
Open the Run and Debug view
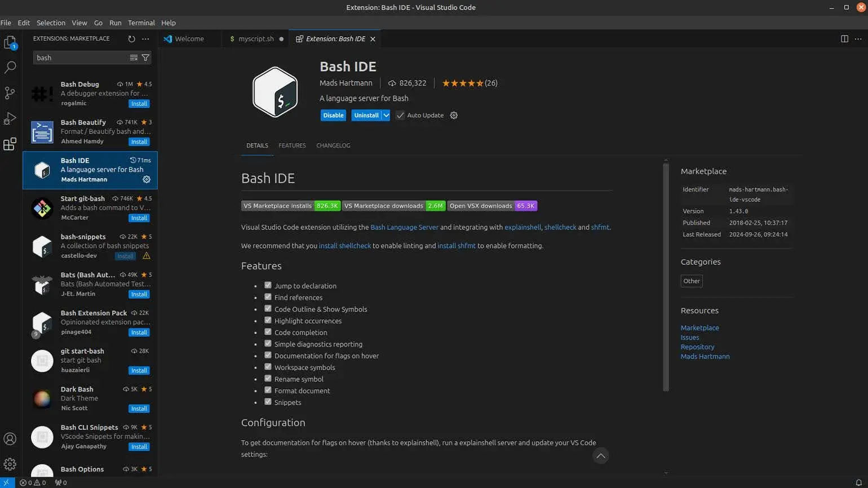[x=10, y=118]
